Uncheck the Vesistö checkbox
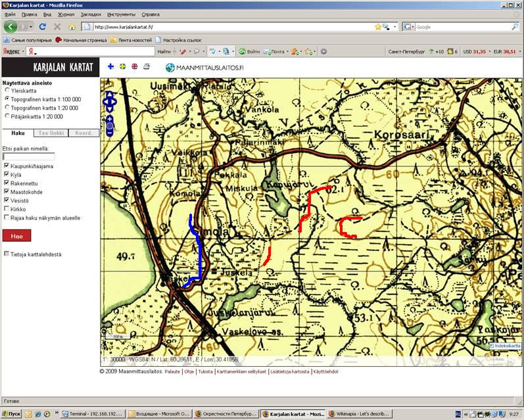This screenshot has width=524, height=420. click(x=7, y=200)
